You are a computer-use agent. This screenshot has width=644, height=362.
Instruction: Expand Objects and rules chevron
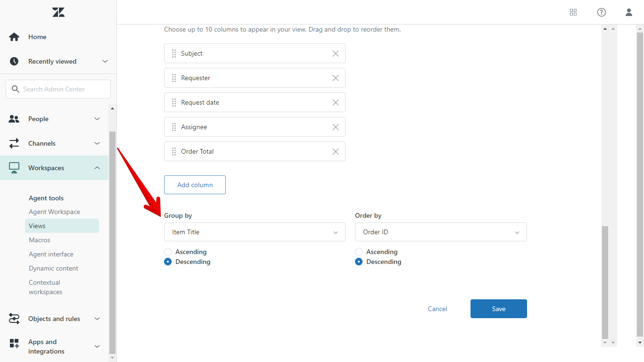(x=97, y=319)
